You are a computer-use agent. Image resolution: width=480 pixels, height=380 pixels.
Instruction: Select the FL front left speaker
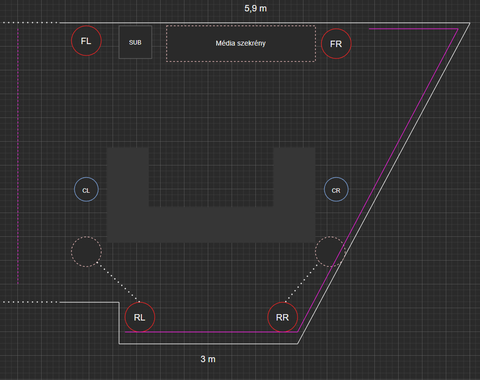coord(86,41)
